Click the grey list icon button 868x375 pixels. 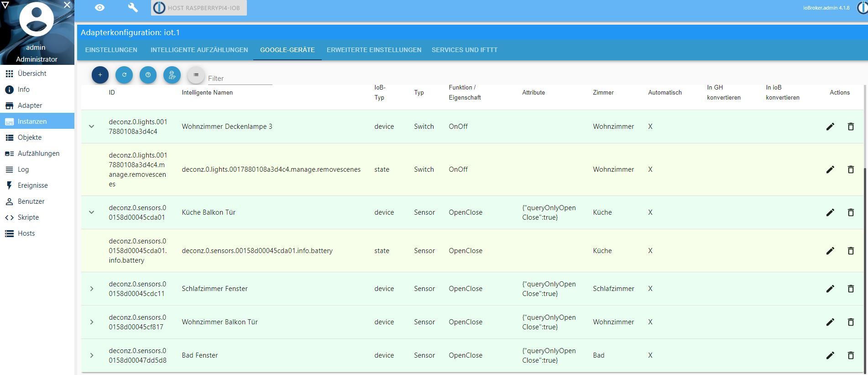pyautogui.click(x=196, y=75)
